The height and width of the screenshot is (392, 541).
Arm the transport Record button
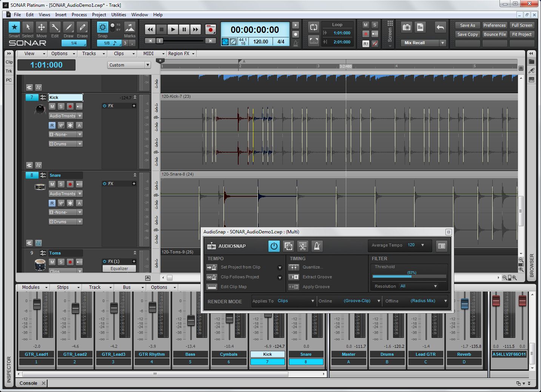point(210,29)
